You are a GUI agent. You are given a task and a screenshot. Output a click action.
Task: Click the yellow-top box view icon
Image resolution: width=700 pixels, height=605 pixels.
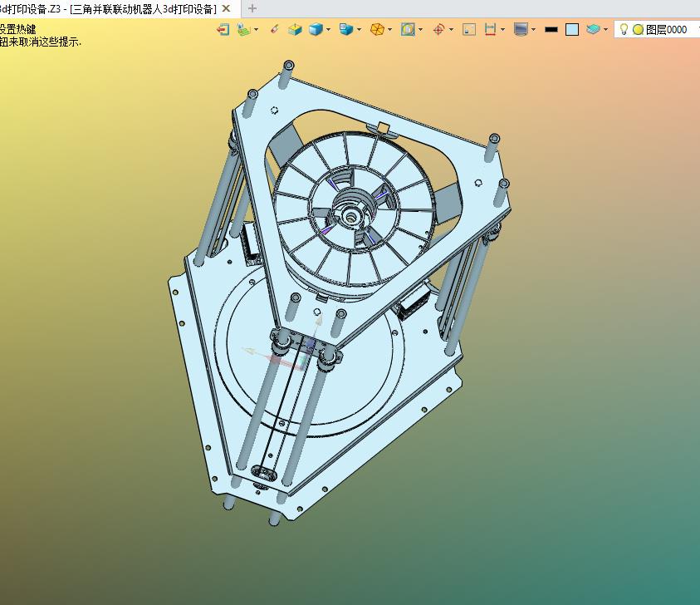point(295,29)
